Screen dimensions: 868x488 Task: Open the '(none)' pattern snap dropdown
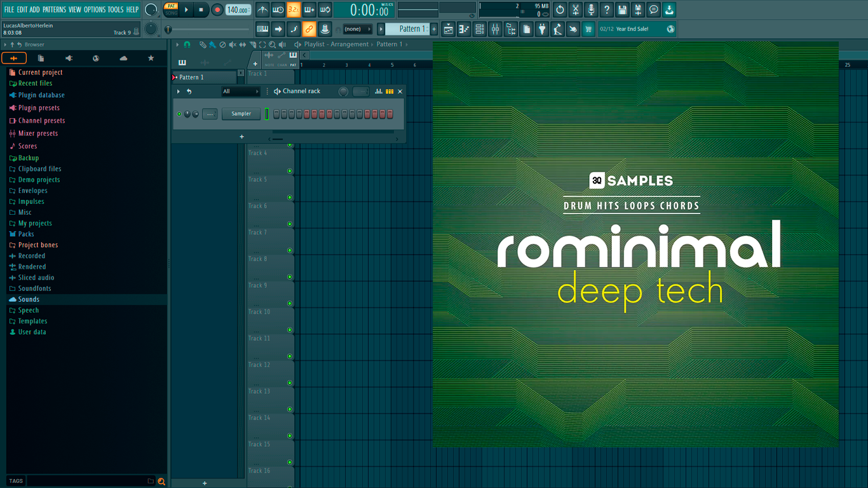point(357,29)
